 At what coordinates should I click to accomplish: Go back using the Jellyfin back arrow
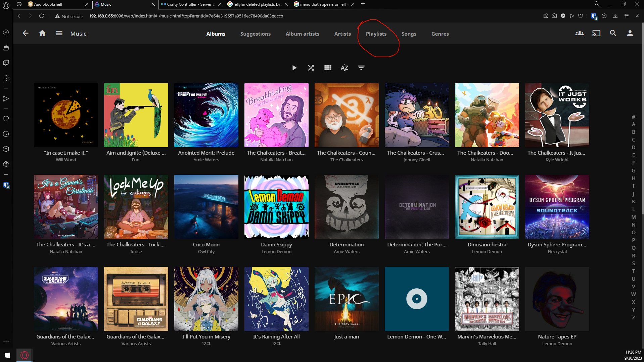pyautogui.click(x=26, y=33)
